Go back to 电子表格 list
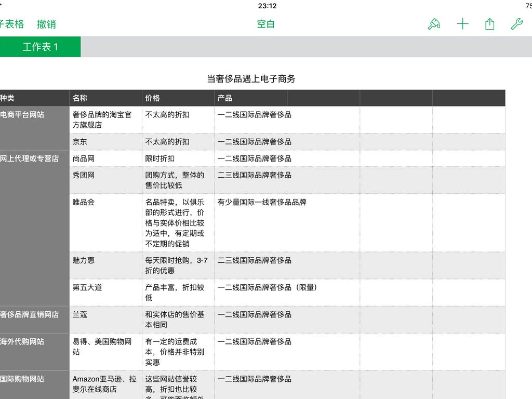The height and width of the screenshot is (399, 532). pos(12,24)
